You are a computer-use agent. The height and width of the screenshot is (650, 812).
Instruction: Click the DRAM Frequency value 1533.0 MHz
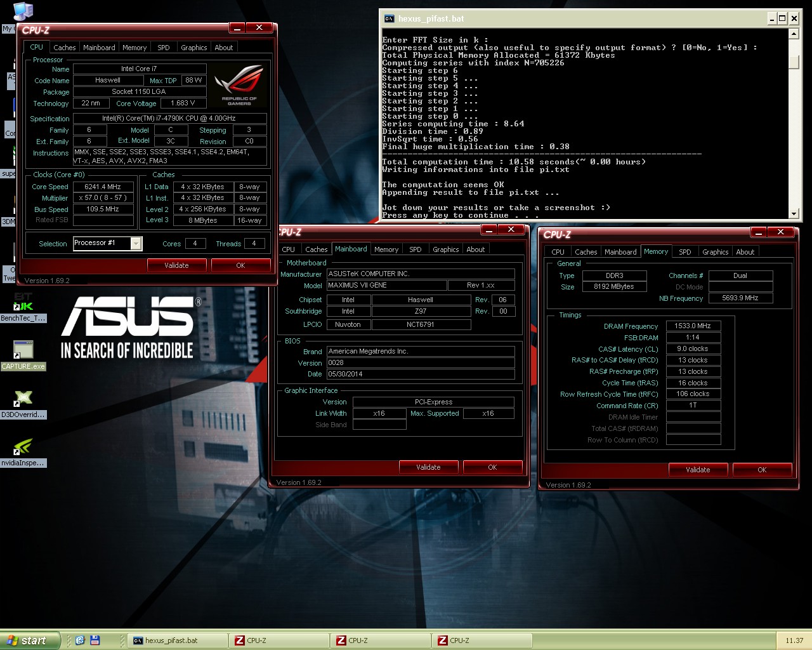tap(693, 326)
